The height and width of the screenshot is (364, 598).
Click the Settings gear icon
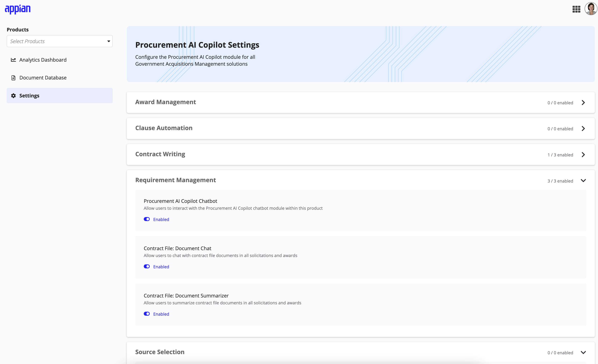click(x=14, y=96)
